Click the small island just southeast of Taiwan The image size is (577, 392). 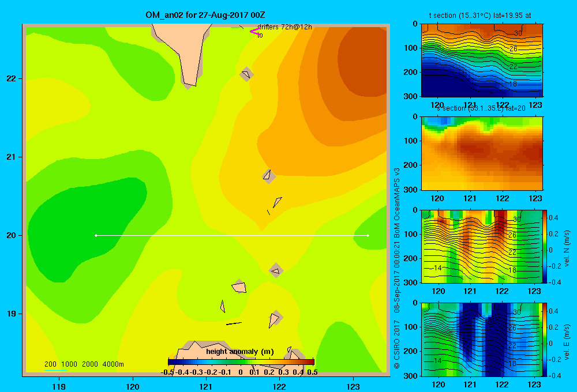point(246,74)
